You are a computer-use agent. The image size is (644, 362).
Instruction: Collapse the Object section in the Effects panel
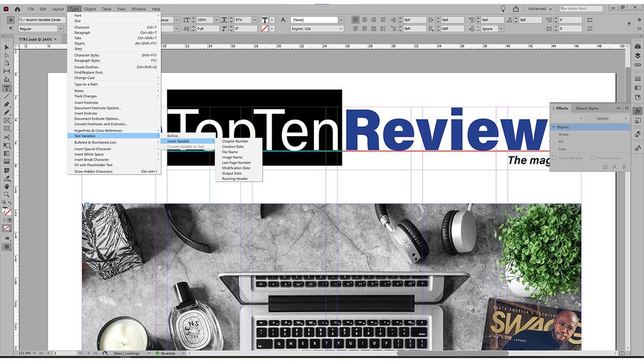tap(553, 127)
